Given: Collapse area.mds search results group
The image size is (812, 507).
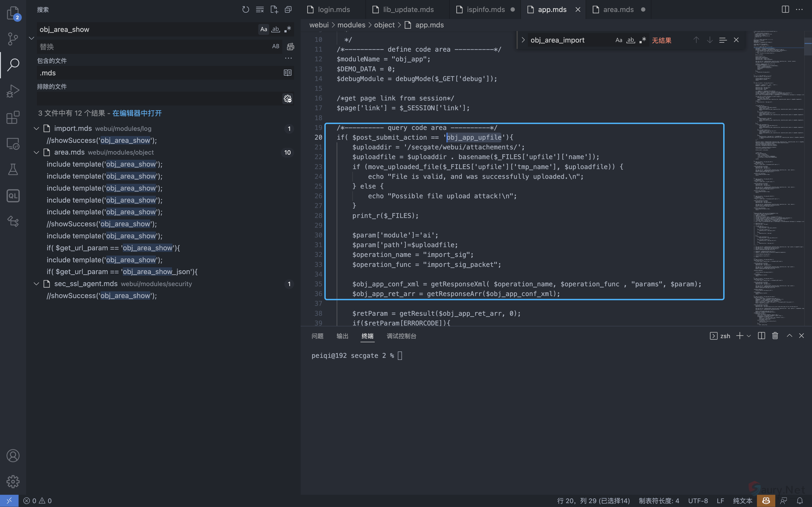Looking at the screenshot, I should pos(36,152).
